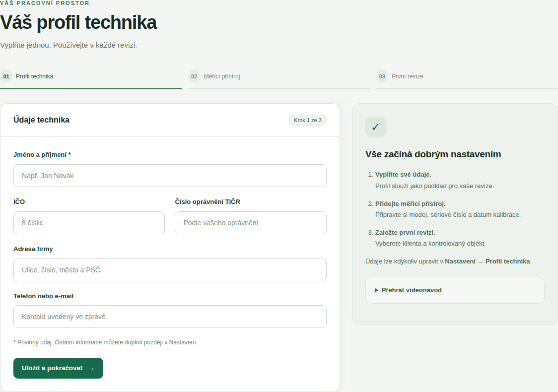Viewport: 558px width, 392px height.
Task: Focus the Telefon nebo e-mail field
Action: (170, 317)
